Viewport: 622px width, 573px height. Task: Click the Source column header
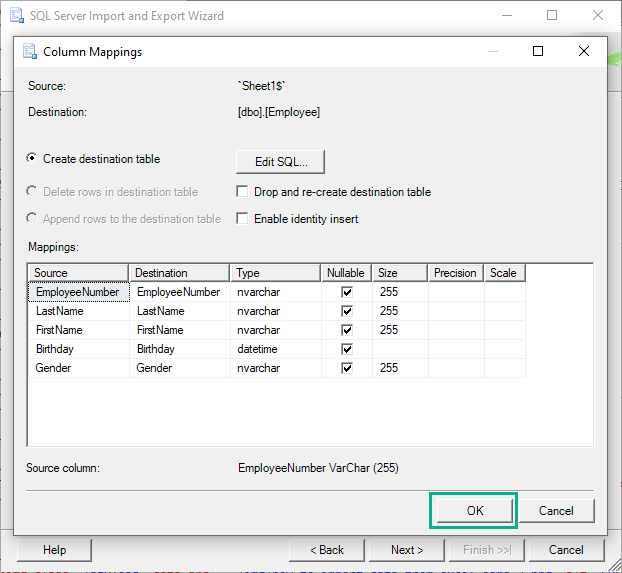(x=78, y=273)
